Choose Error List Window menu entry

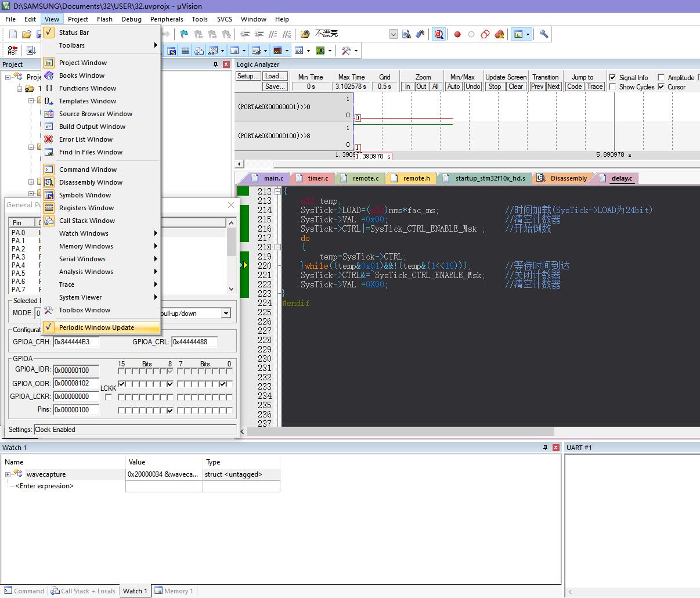coord(85,139)
